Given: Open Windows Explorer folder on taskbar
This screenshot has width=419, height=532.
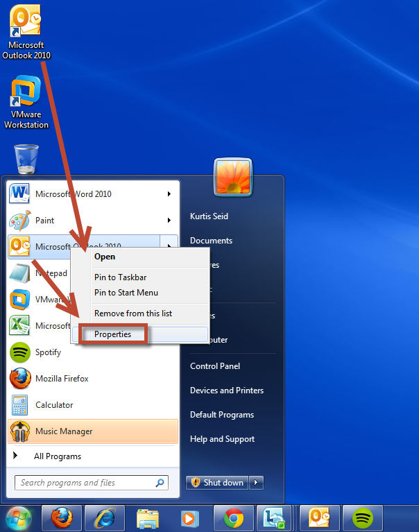Looking at the screenshot, I should coord(147,518).
